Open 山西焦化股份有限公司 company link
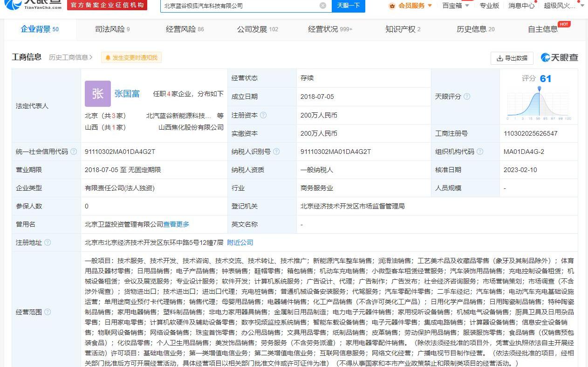This screenshot has width=588, height=367. (x=191, y=127)
